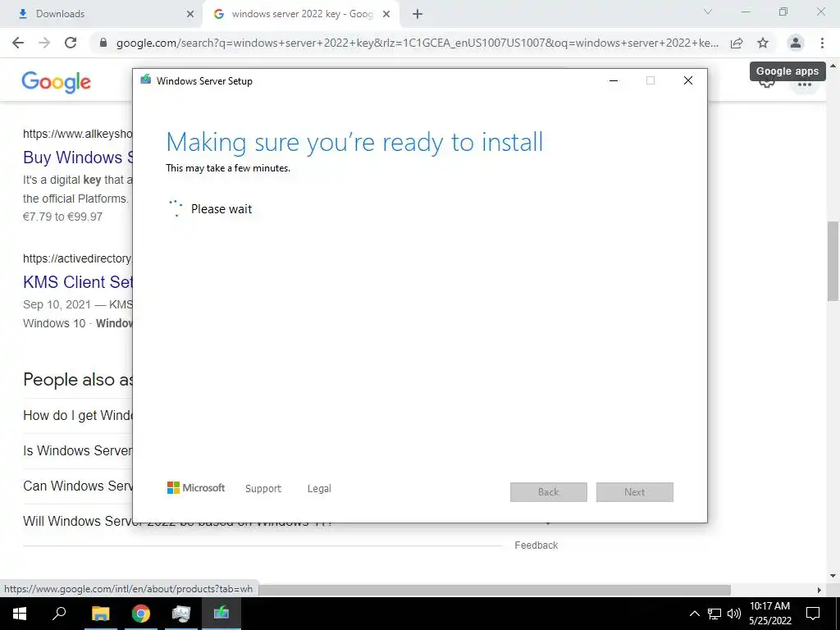Open the share page icon in address bar
This screenshot has width=840, height=630.
pyautogui.click(x=737, y=43)
